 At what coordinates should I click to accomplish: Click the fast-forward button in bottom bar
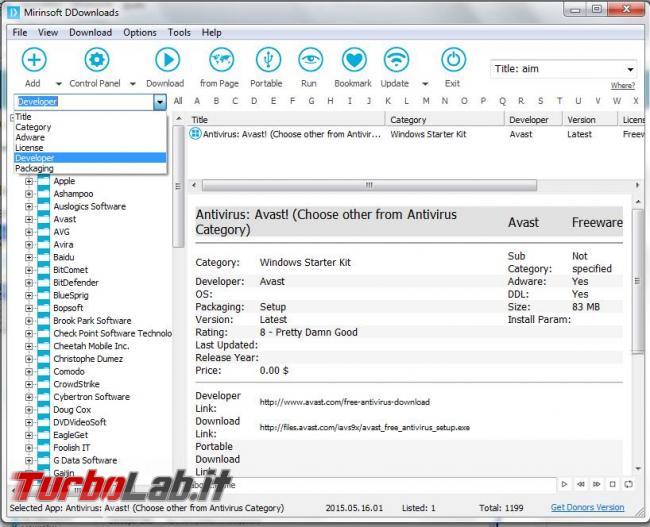(597, 484)
